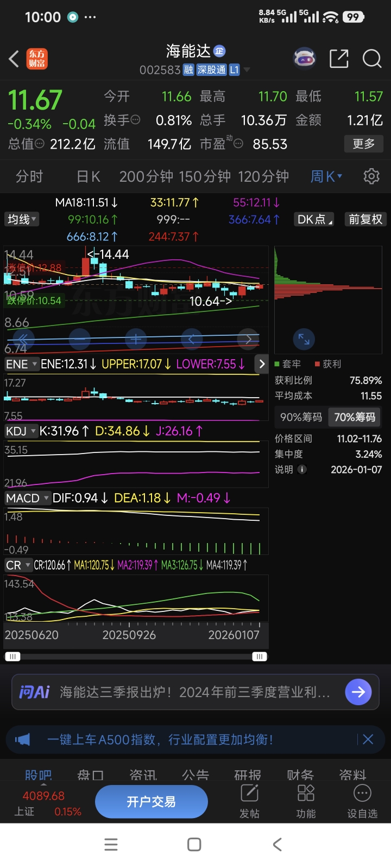
Task: Tap the 市盈 info icon
Action: [x=238, y=144]
